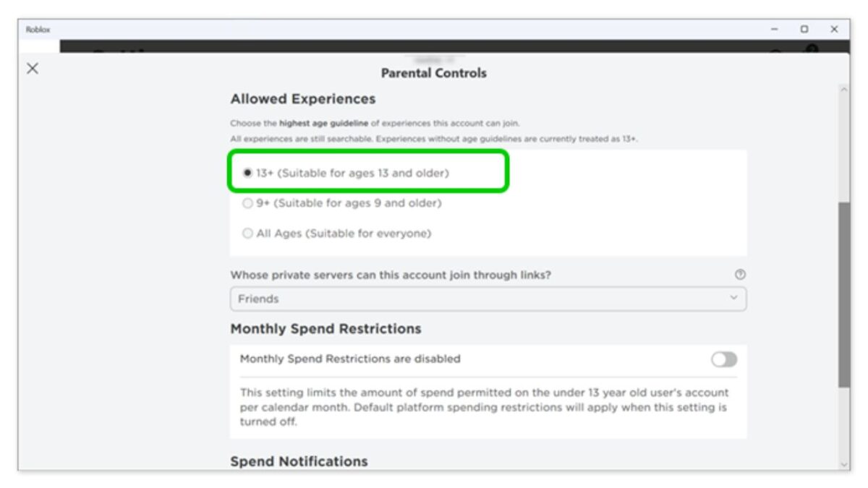Click the chevron on the Friends selector
Viewport: 868px width, 488px height.
click(735, 297)
